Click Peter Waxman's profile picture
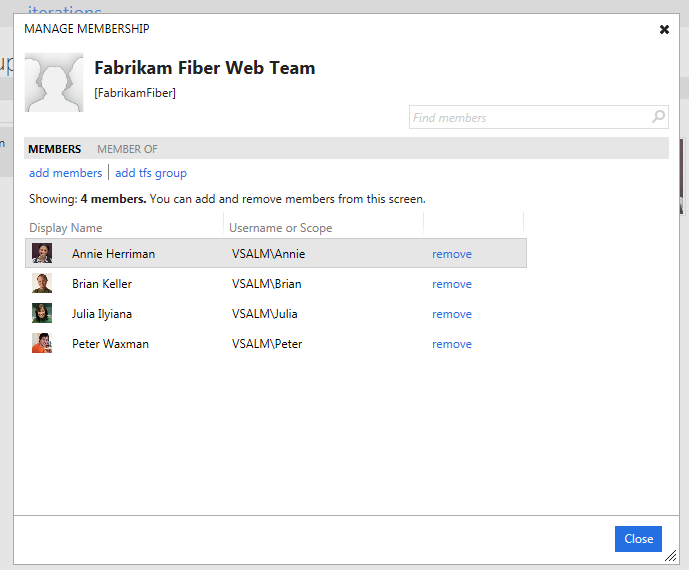The height and width of the screenshot is (570, 689). pyautogui.click(x=42, y=344)
